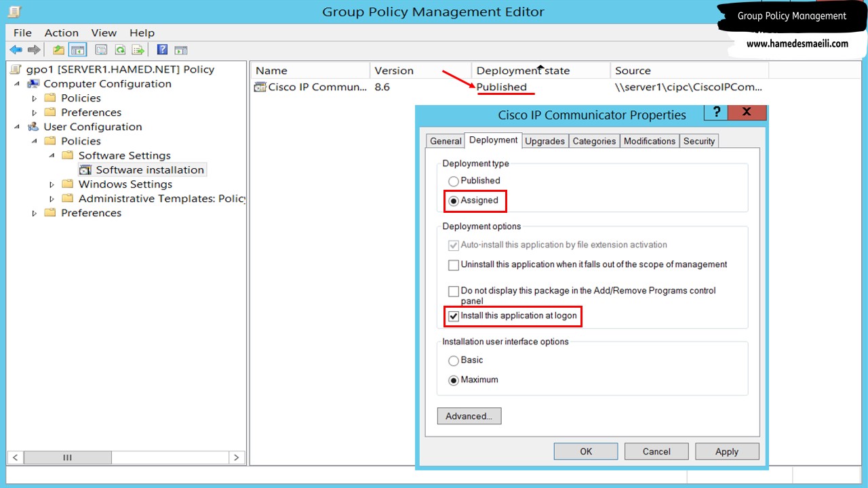Expand the Windows Settings node
Image resolution: width=868 pixels, height=488 pixels.
coord(52,184)
